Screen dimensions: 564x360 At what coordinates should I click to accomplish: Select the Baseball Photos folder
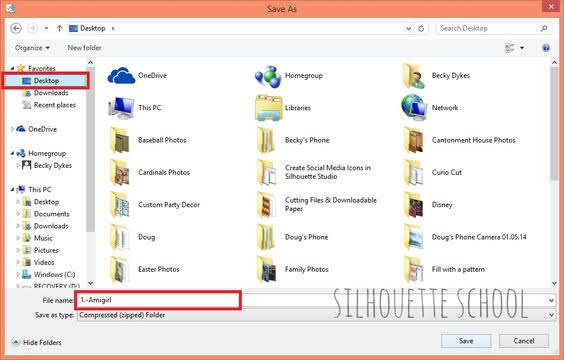(x=148, y=140)
